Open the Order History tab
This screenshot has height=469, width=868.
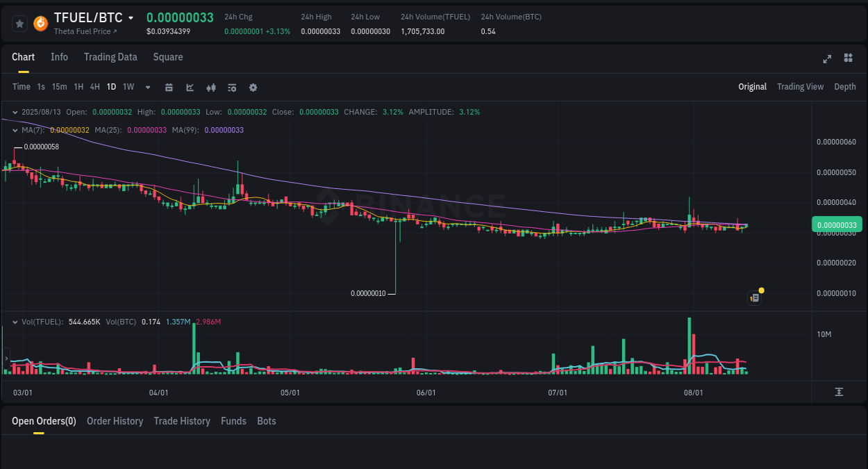point(115,421)
